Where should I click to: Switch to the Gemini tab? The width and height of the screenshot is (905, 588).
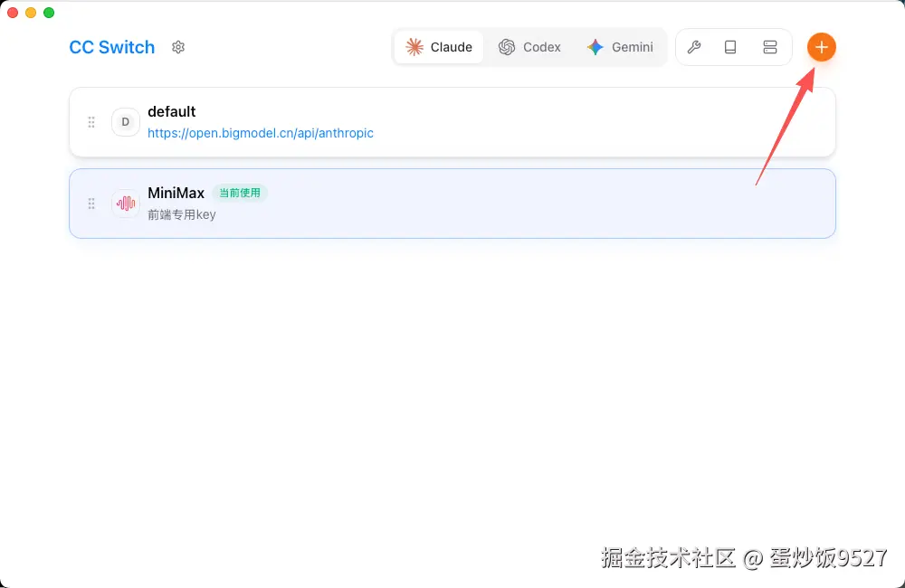coord(620,47)
